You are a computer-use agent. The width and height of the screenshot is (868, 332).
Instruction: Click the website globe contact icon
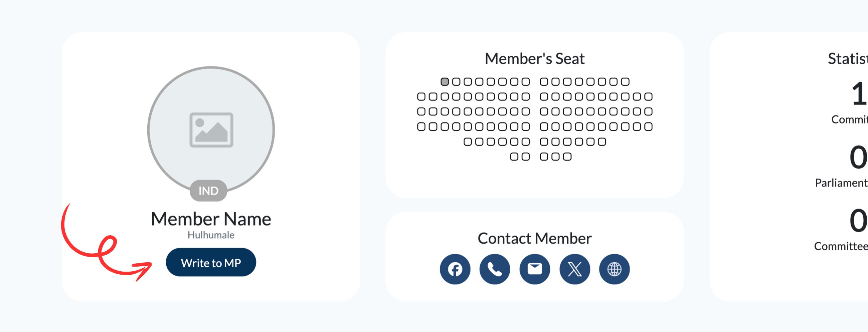click(x=614, y=269)
